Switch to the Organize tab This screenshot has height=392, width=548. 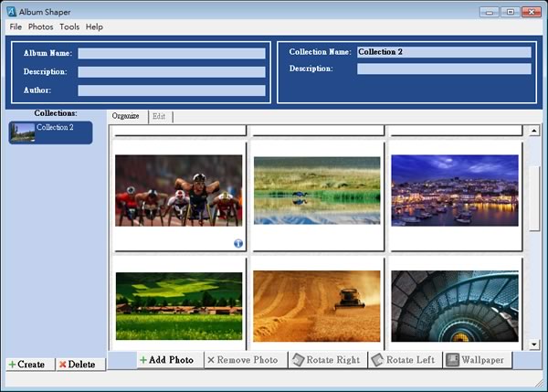click(125, 116)
